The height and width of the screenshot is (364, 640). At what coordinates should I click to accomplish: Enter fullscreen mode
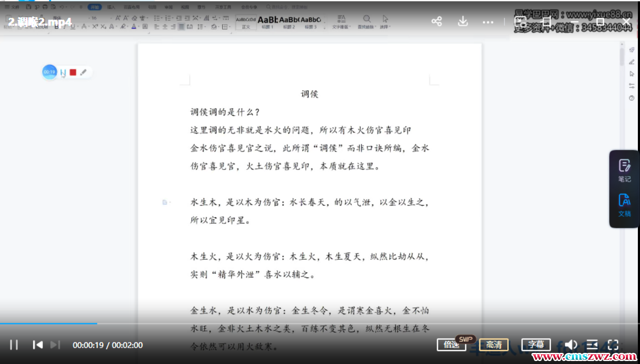[613, 345]
